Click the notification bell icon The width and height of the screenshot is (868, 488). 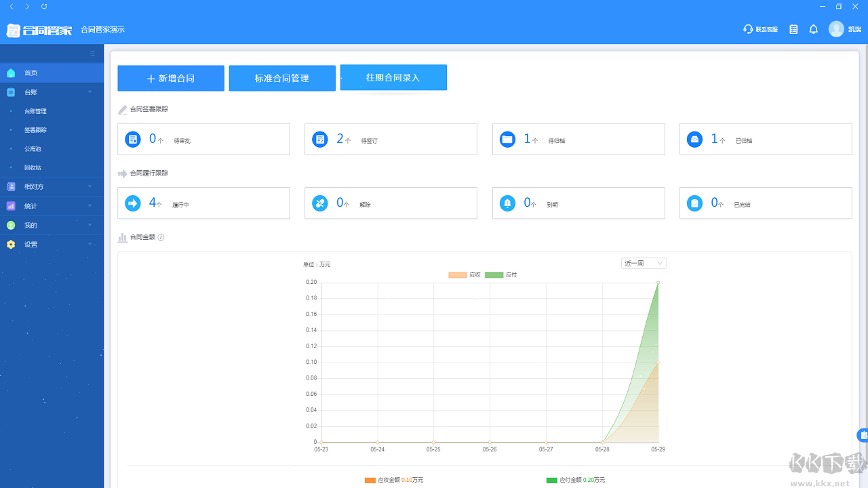click(813, 29)
